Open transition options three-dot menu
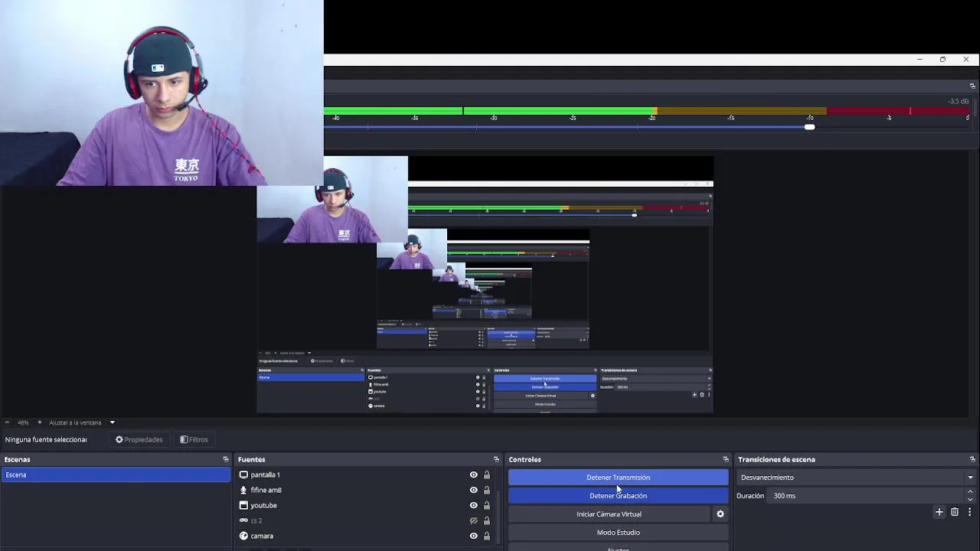Screen dimensions: 980x551 pos(969,512)
